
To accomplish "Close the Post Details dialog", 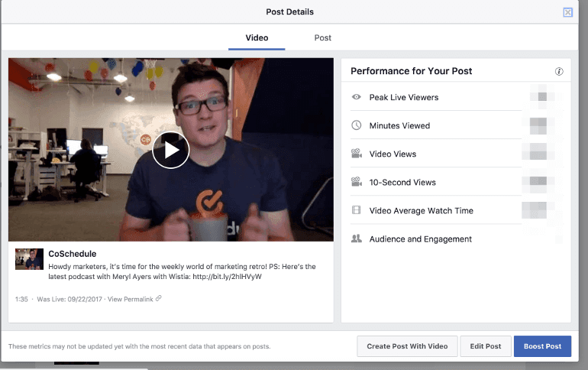I will pyautogui.click(x=567, y=12).
